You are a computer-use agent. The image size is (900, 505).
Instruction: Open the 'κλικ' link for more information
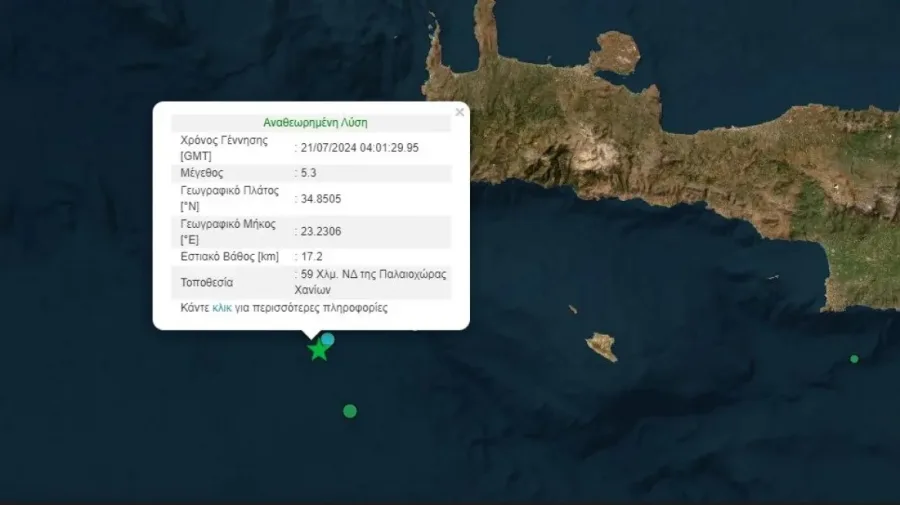pos(222,309)
